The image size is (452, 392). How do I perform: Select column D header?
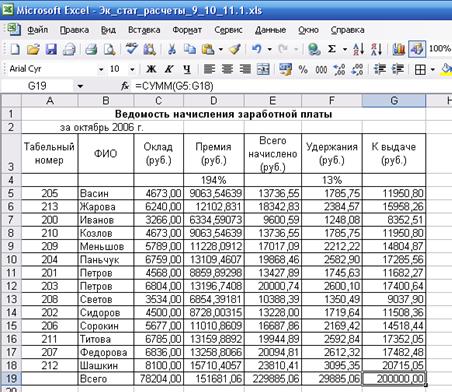pyautogui.click(x=214, y=100)
